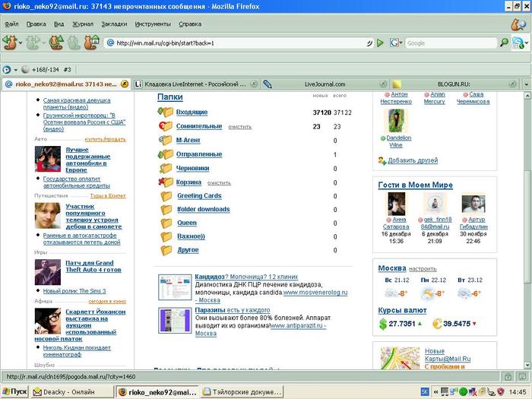This screenshot has height=399, width=532.
Task: Click the Deacky Онлайн taskbar mail icon
Action: coord(37,392)
